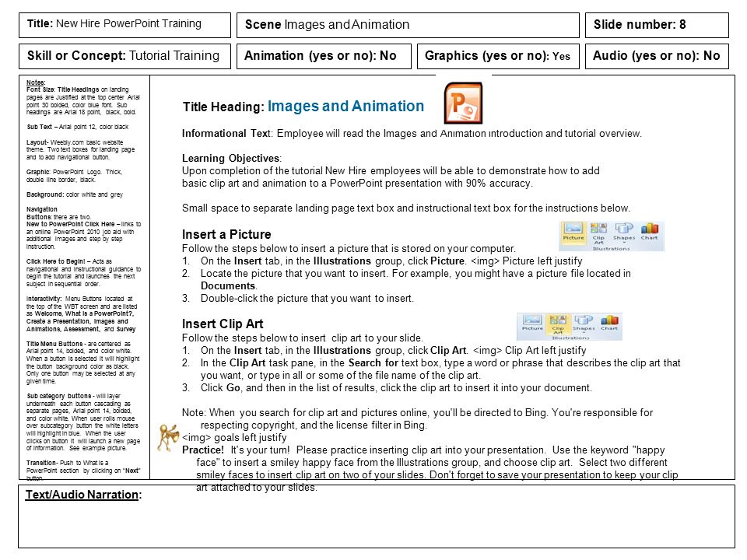Screen dimensions: 747x560
Task: Click the Chart icon in the Insert Clip Art ribbon image
Action: click(x=609, y=322)
